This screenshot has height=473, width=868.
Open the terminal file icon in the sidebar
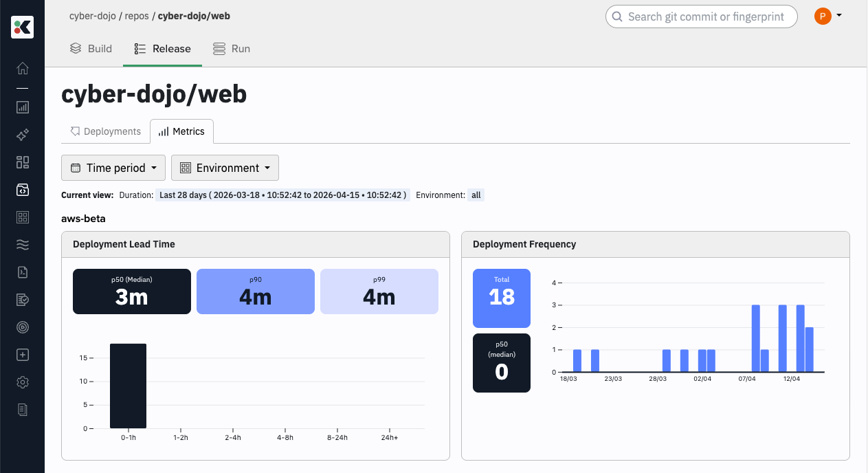(x=23, y=272)
